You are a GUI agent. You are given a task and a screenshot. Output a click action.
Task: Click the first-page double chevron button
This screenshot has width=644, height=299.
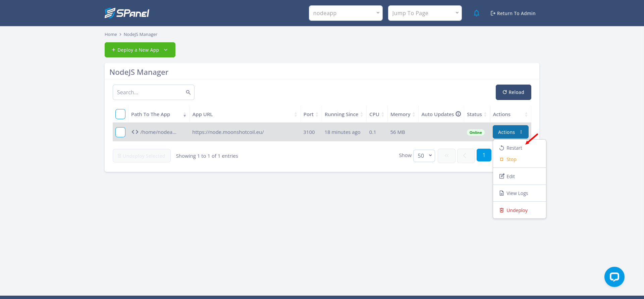coord(446,156)
